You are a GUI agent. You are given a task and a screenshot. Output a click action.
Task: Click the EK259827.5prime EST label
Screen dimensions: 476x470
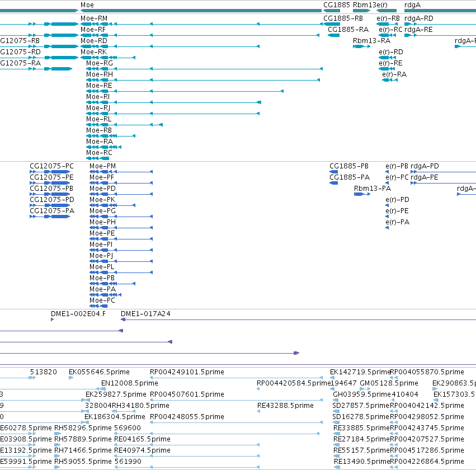point(116,394)
